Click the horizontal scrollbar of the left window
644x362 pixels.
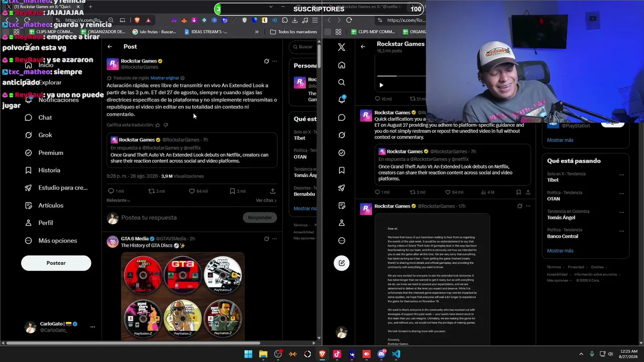[x=133, y=343]
